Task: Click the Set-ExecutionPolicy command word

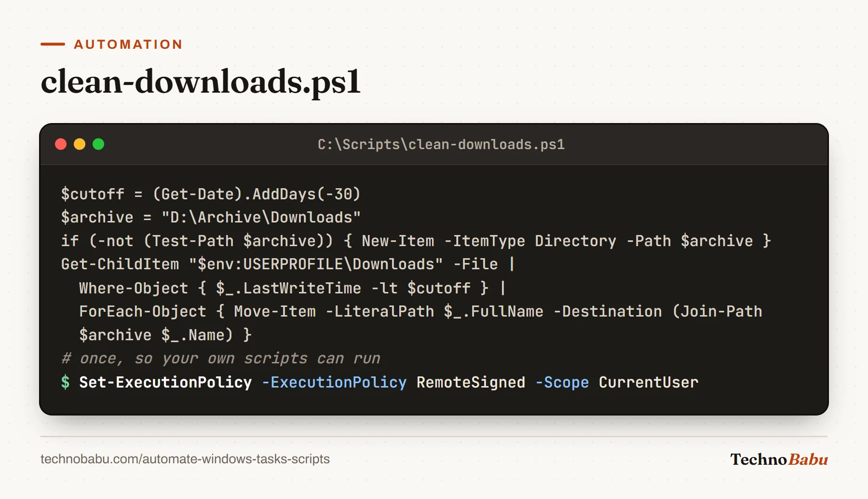Action: coord(165,382)
